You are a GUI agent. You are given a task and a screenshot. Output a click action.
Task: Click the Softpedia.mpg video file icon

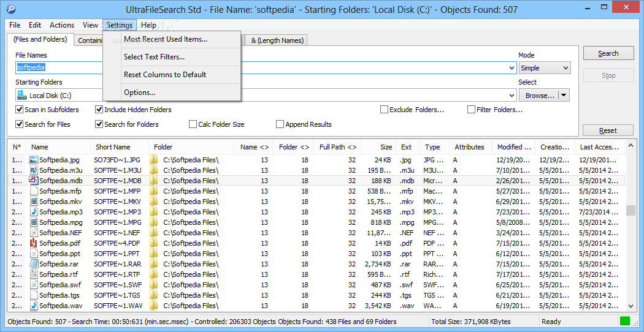click(34, 222)
